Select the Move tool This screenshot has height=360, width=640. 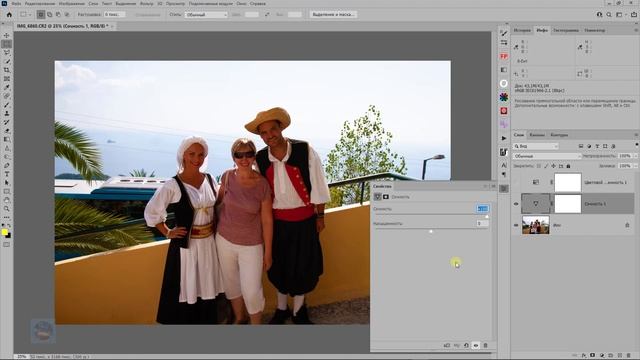coord(7,36)
